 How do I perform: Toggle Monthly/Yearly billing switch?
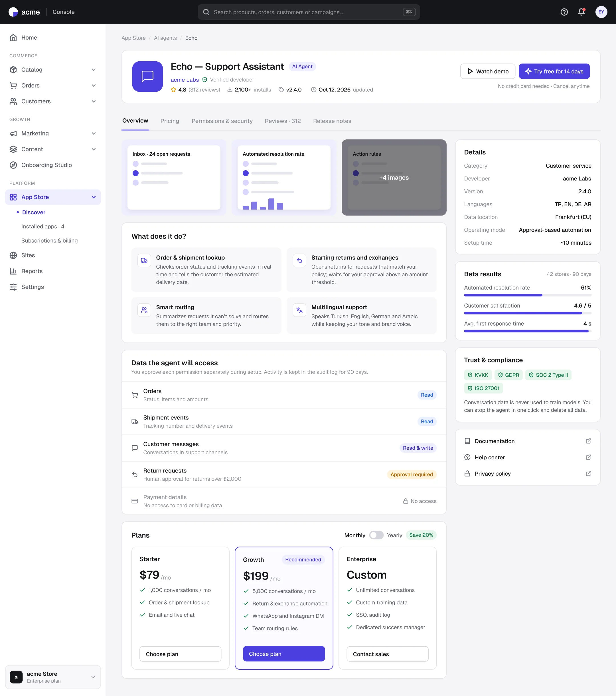(376, 535)
